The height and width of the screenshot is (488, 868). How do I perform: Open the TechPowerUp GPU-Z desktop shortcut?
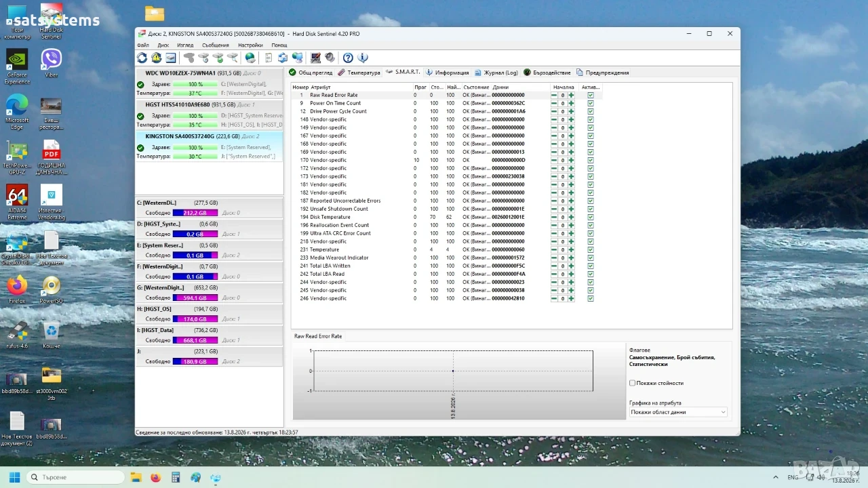point(17,157)
